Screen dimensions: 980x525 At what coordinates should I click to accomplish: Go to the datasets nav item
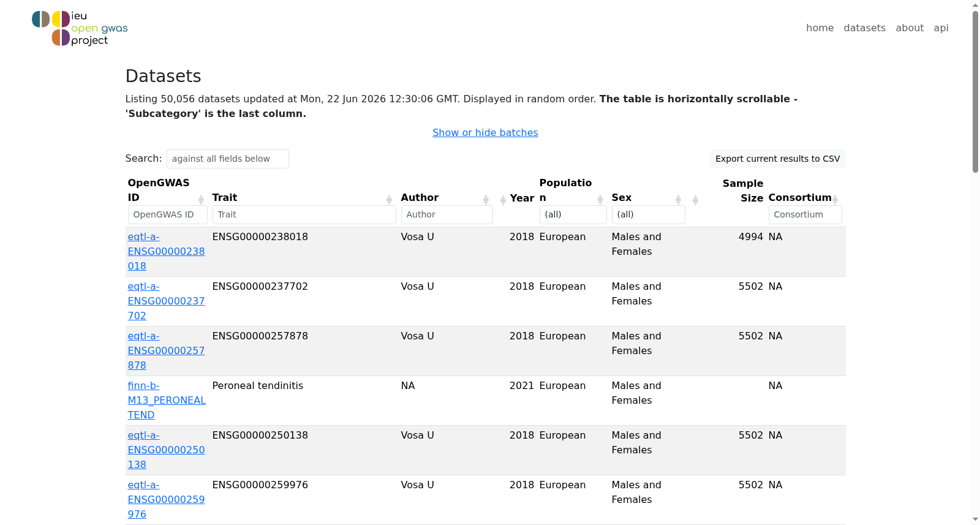[x=864, y=28]
